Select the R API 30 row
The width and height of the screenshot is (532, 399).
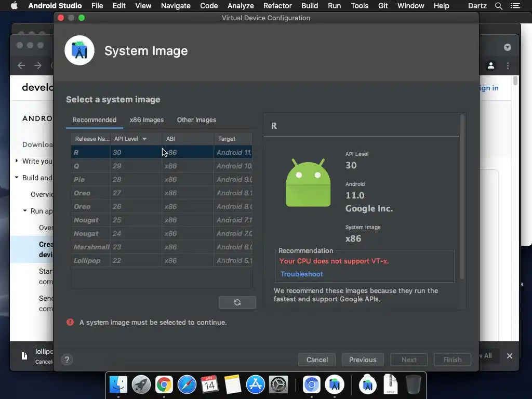162,152
